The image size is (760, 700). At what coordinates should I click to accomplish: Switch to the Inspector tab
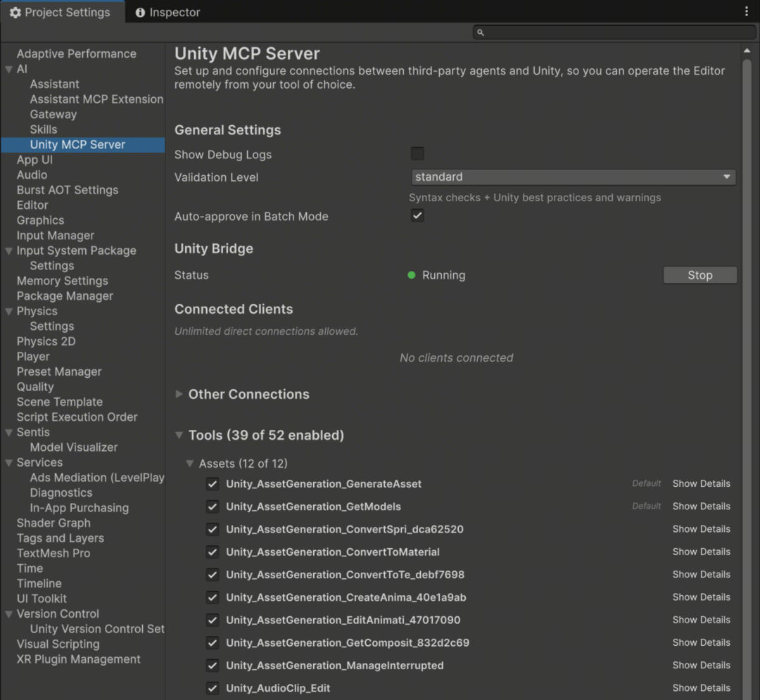tap(167, 12)
